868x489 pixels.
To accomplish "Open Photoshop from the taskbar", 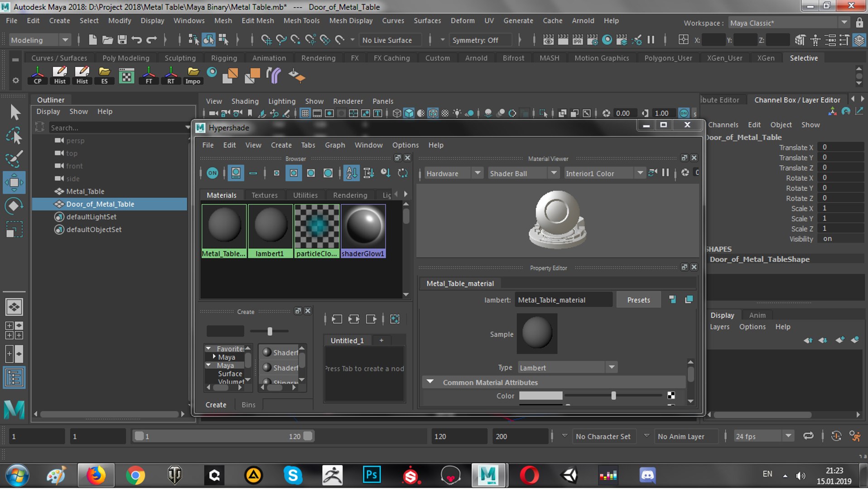I will [x=371, y=475].
